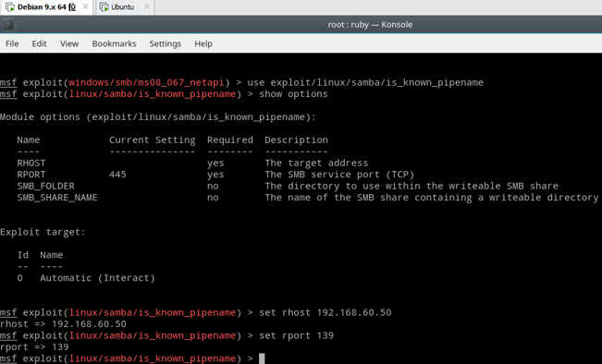Close the Debian 9.x 64 tab
602x364 pixels.
(86, 6)
